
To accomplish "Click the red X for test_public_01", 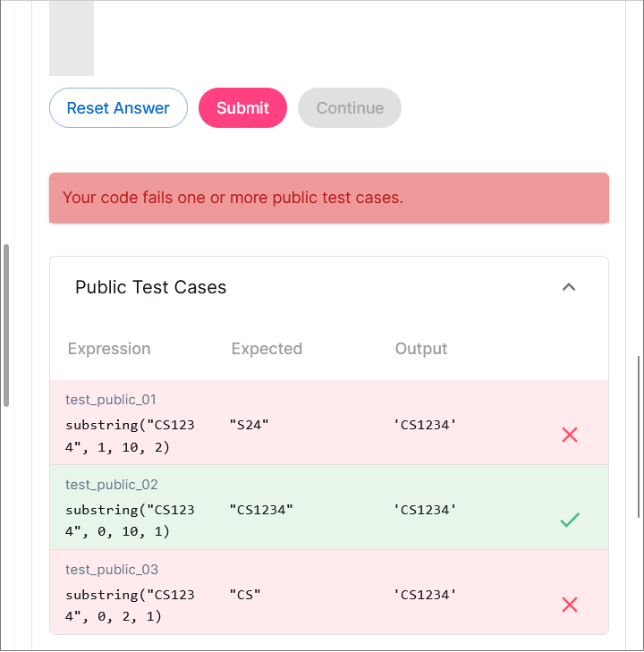I will pyautogui.click(x=570, y=435).
